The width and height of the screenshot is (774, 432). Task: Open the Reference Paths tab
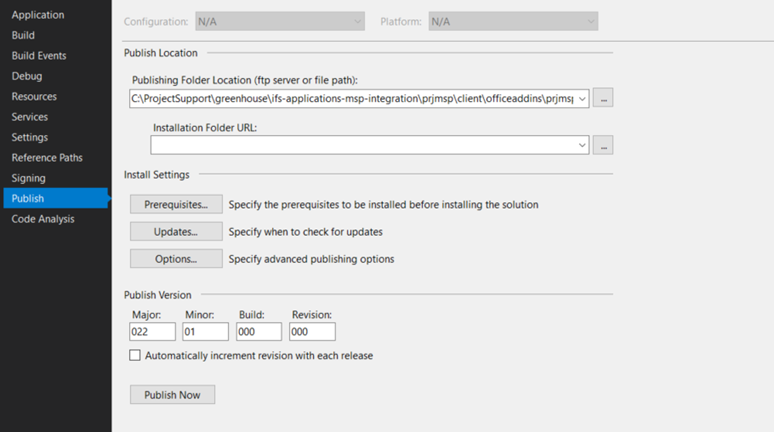click(47, 158)
